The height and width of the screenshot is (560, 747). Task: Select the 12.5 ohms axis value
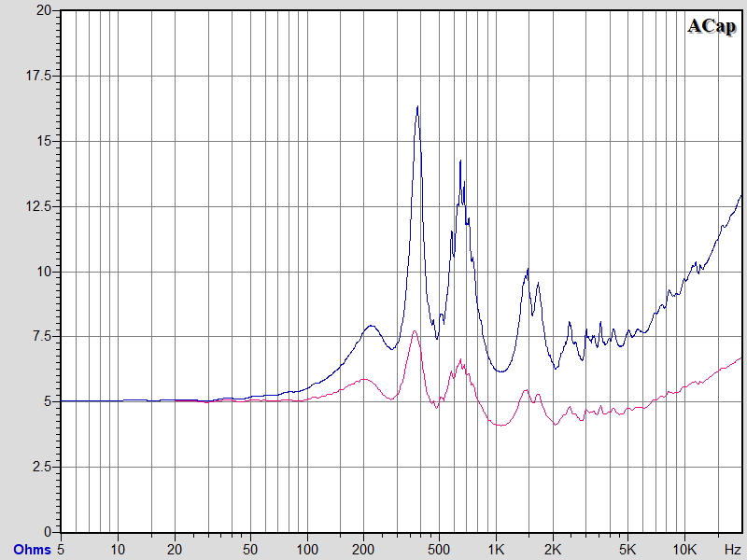pyautogui.click(x=39, y=206)
